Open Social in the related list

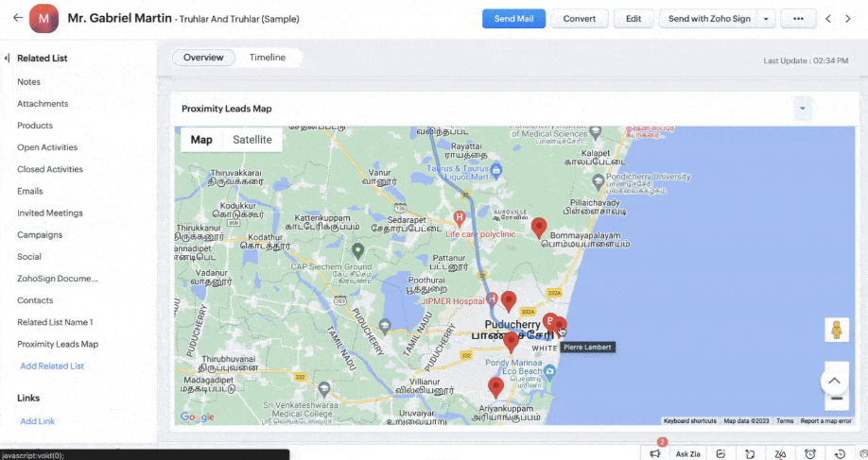tap(29, 257)
